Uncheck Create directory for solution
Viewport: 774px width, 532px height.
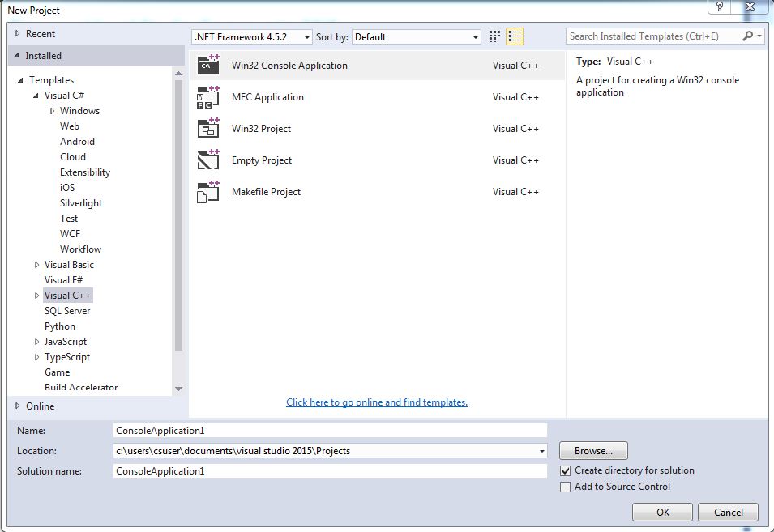(x=566, y=470)
